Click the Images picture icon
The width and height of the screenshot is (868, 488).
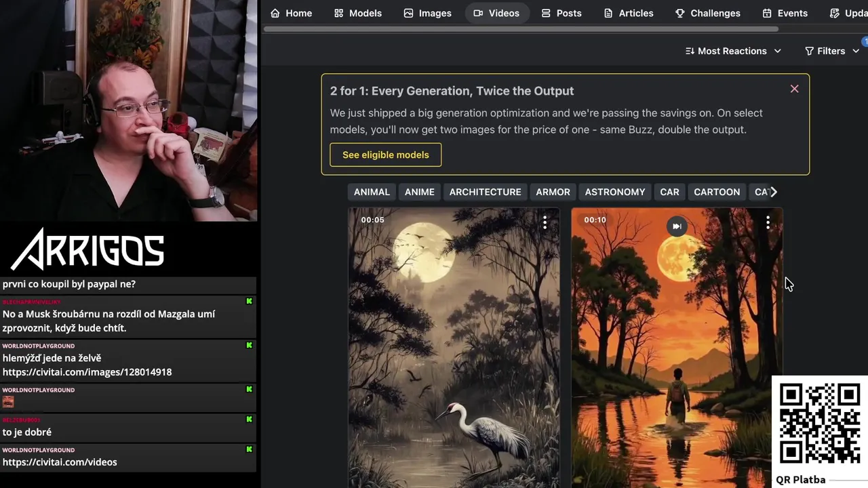click(x=408, y=13)
